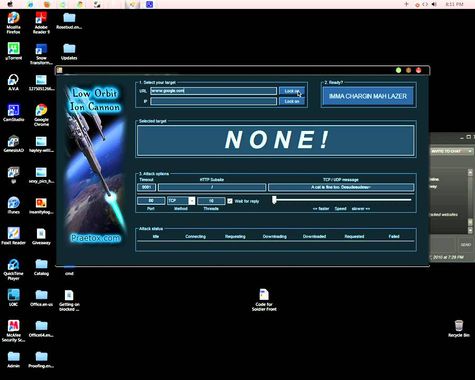This screenshot has width=475, height=380.
Task: Select the iTunes desktop shortcut
Action: point(13,205)
